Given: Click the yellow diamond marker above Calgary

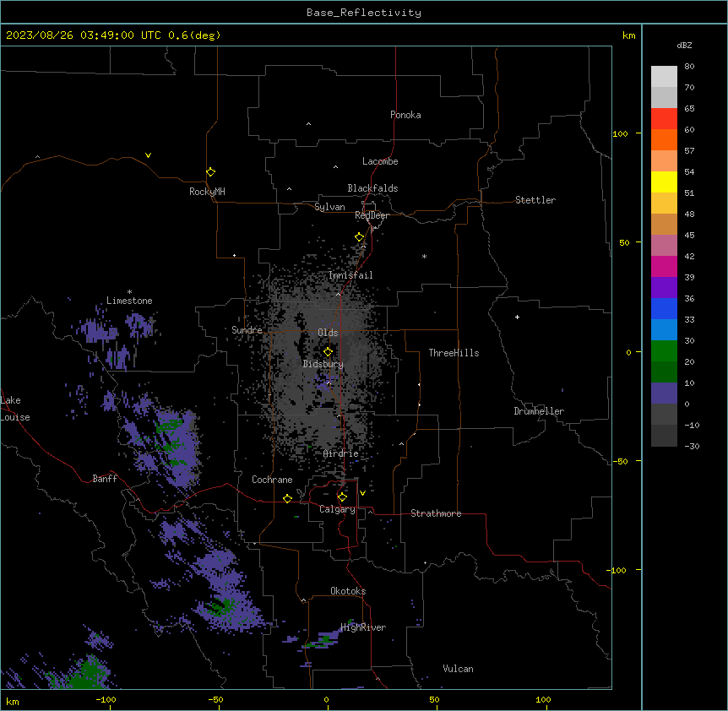Looking at the screenshot, I should pyautogui.click(x=342, y=497).
